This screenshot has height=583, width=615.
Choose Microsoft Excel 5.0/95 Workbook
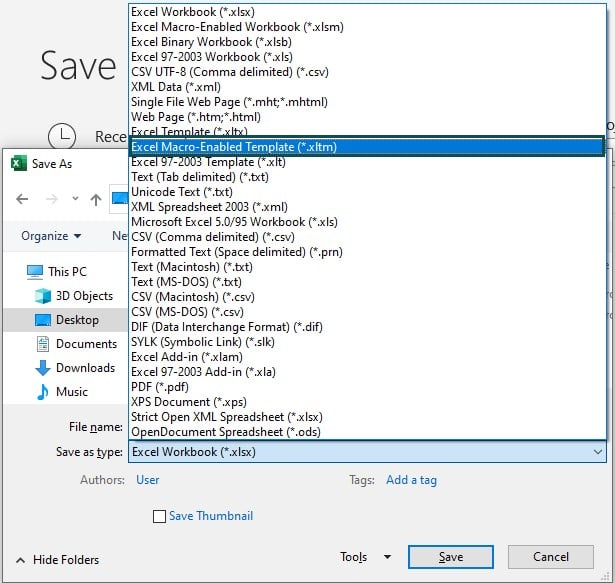click(x=367, y=222)
